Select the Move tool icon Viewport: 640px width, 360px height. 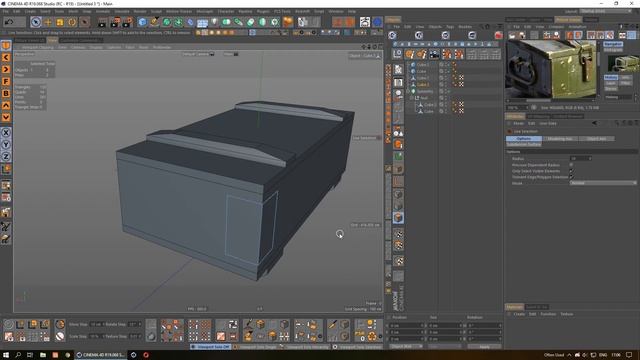48,22
